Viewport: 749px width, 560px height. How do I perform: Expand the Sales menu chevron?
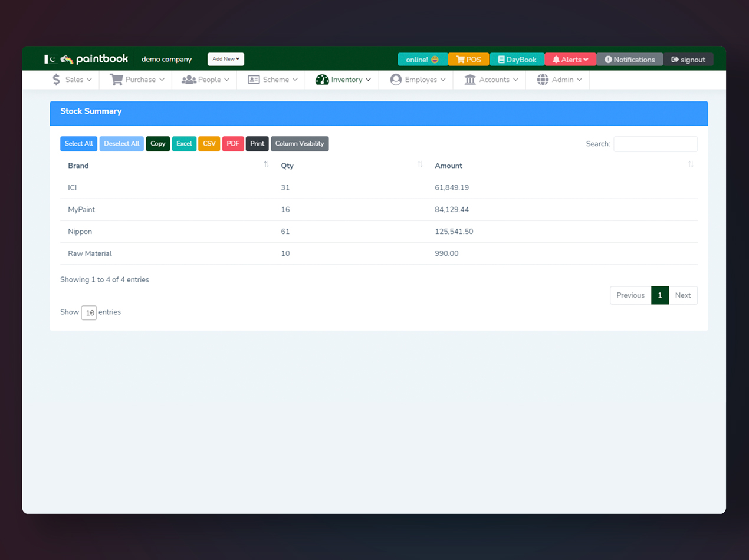point(89,80)
